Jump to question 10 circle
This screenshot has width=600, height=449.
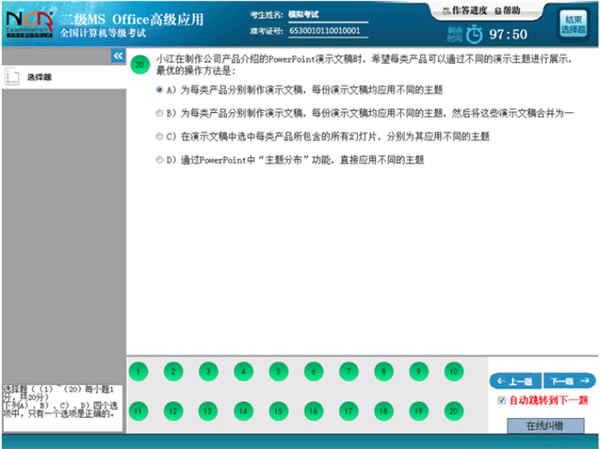click(x=454, y=371)
